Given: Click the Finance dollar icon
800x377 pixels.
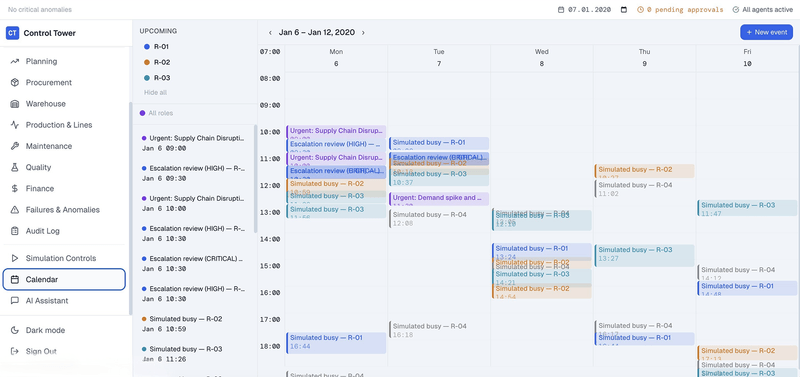Looking at the screenshot, I should pos(15,189).
